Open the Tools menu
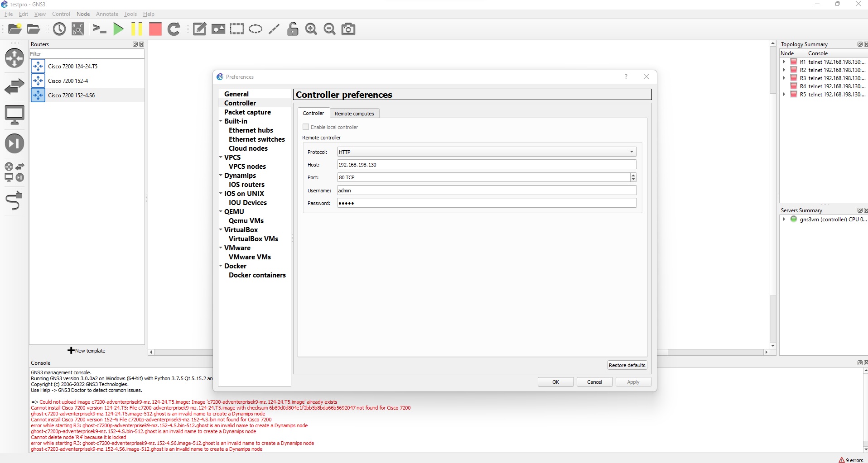 [x=130, y=14]
